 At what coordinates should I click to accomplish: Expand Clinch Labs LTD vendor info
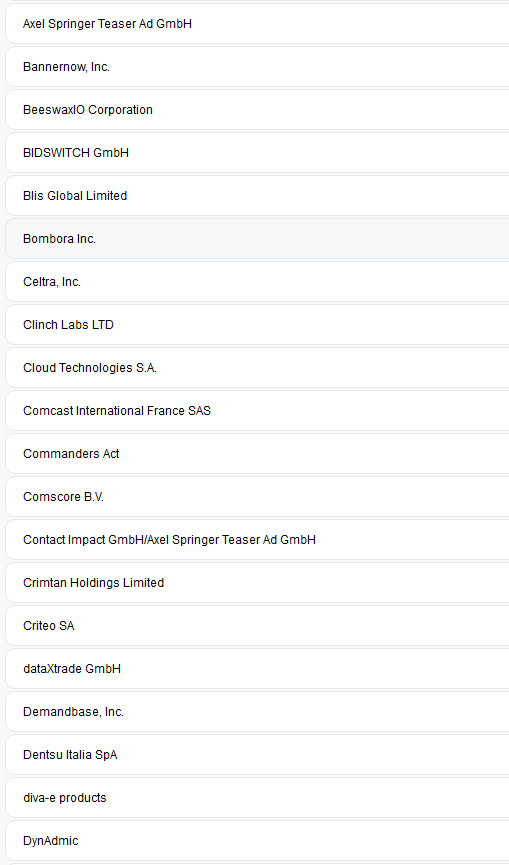click(x=257, y=325)
